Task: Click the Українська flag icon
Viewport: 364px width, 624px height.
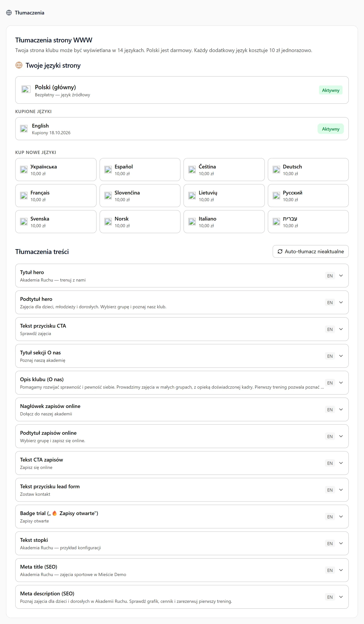Action: [24, 170]
